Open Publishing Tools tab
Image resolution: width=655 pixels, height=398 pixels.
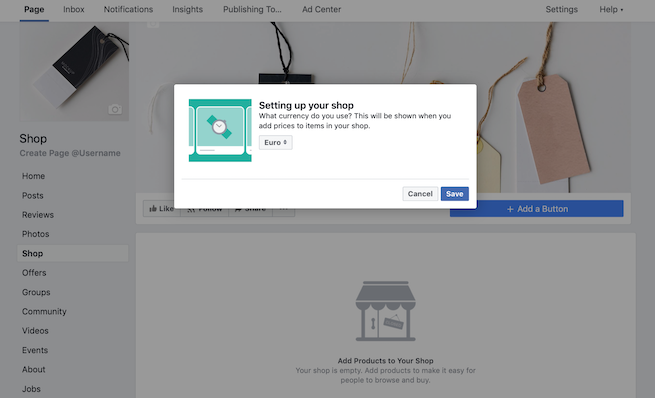coord(252,9)
